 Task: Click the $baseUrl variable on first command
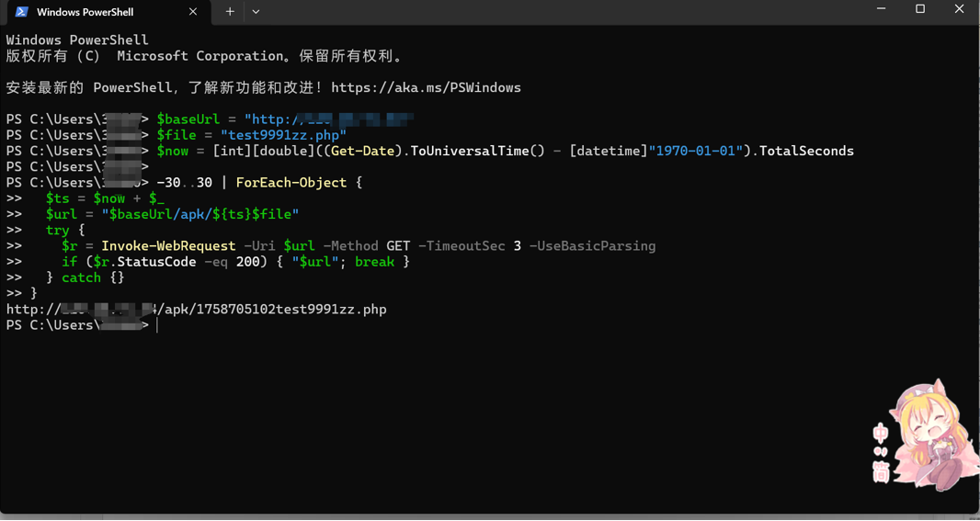coord(188,119)
